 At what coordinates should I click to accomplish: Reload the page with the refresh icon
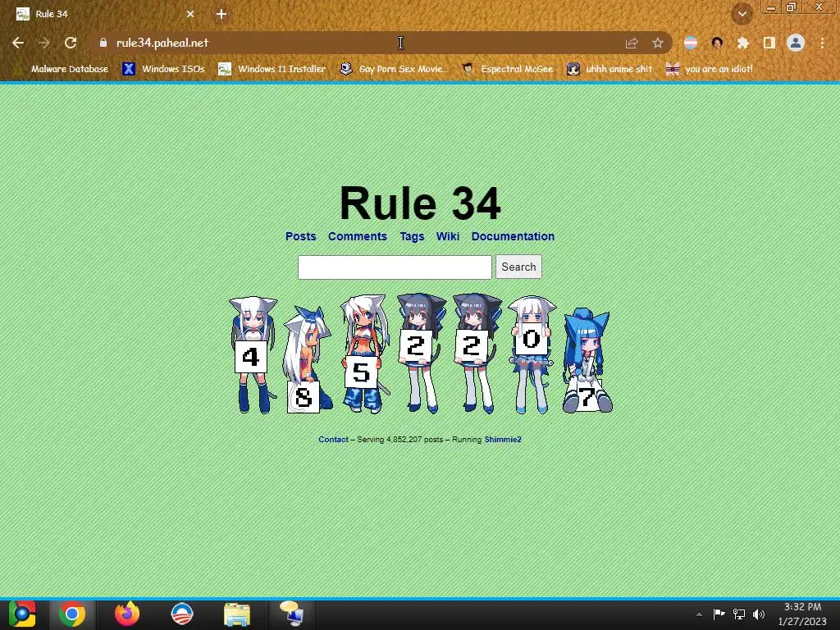coord(71,43)
